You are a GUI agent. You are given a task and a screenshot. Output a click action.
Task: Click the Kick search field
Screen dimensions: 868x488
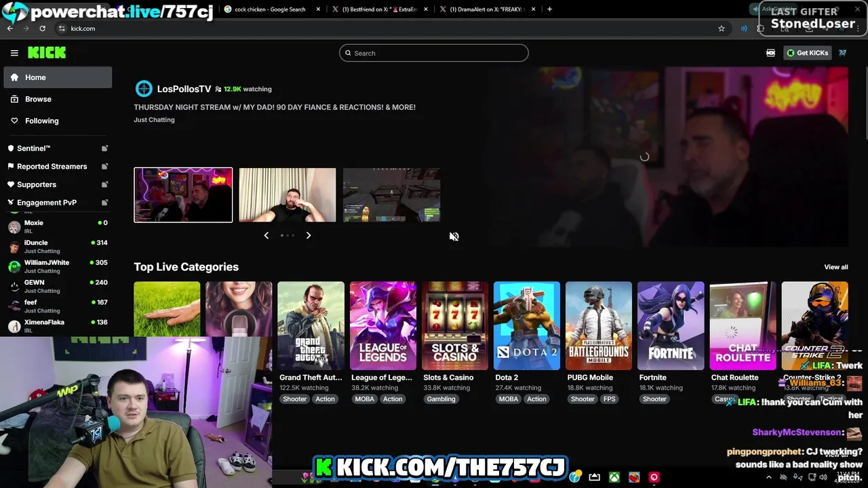click(433, 53)
